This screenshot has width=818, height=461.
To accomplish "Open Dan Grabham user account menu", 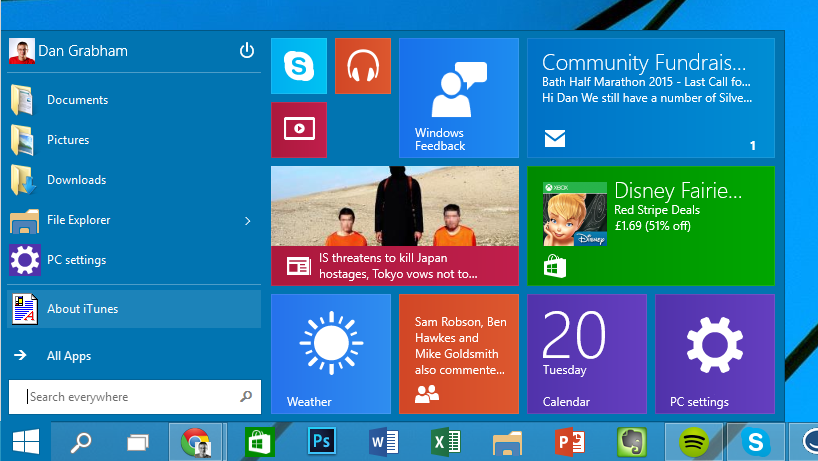I will (70, 51).
